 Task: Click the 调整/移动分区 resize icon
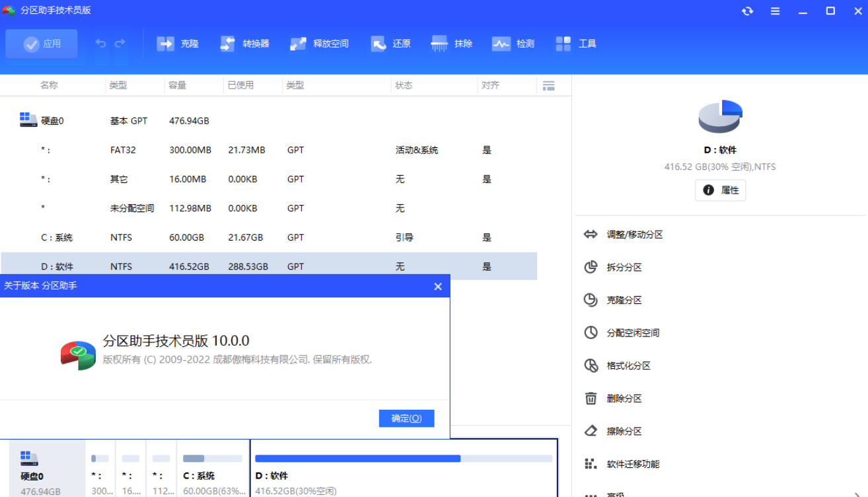pyautogui.click(x=591, y=235)
